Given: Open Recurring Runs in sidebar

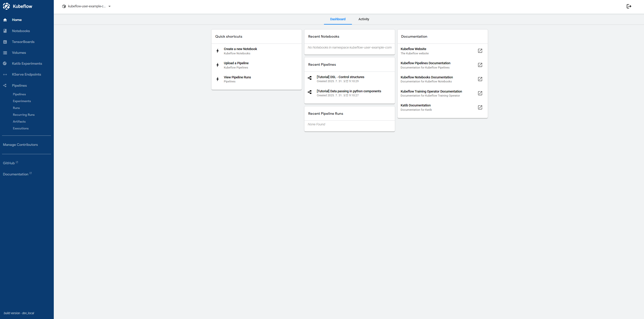Looking at the screenshot, I should (x=24, y=115).
